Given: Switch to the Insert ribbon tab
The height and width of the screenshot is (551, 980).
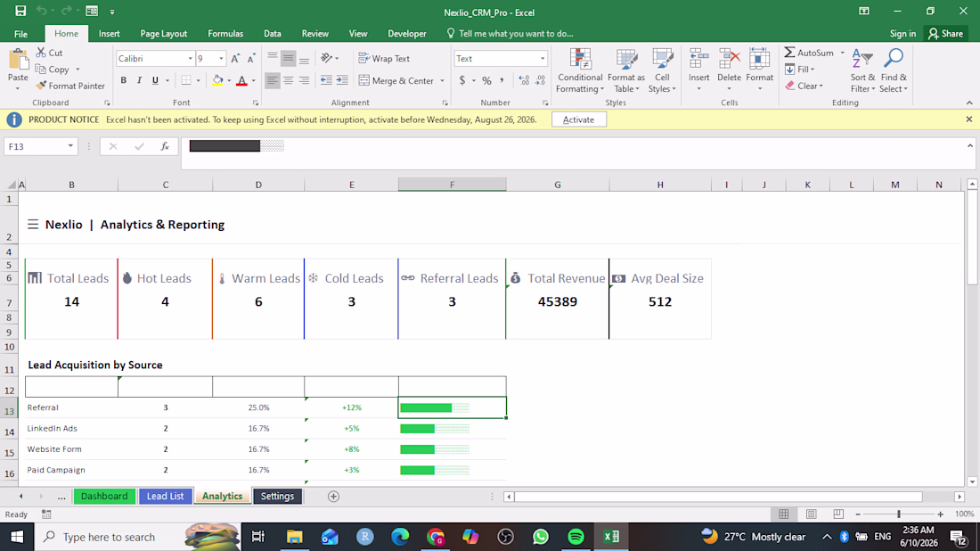Looking at the screenshot, I should (109, 34).
